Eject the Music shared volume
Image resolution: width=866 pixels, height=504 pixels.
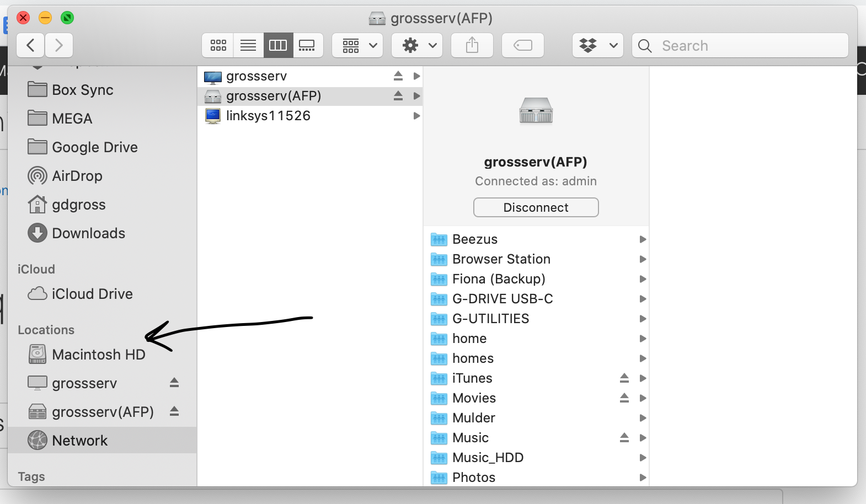(624, 437)
